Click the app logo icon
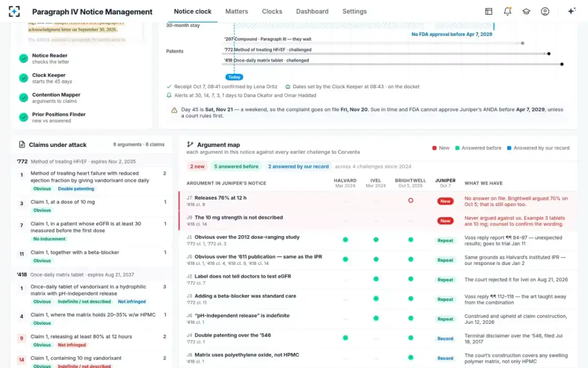 [14, 11]
